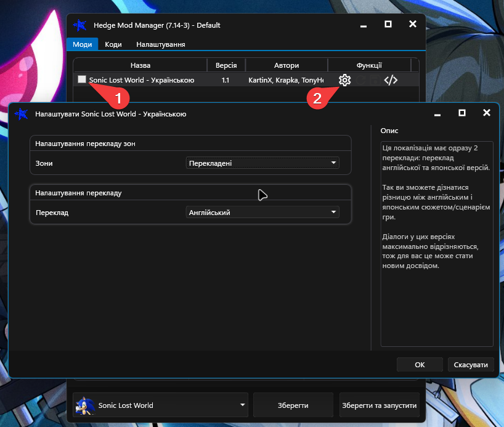
Task: Click the Зберегти button
Action: [293, 405]
